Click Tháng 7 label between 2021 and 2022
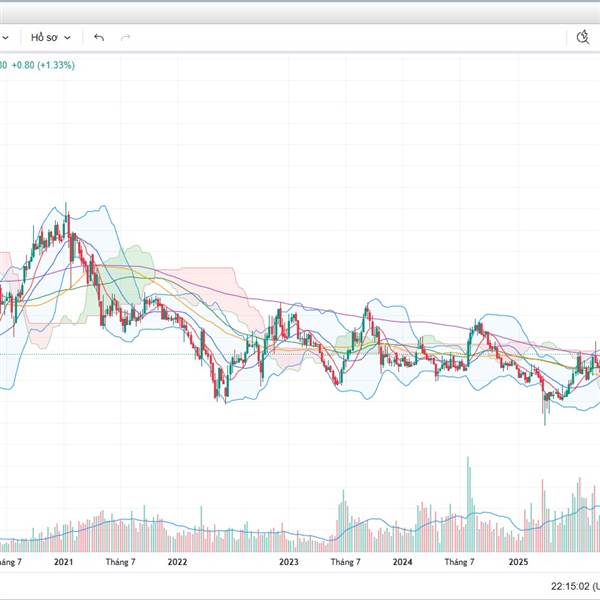The image size is (600, 600). tap(121, 563)
